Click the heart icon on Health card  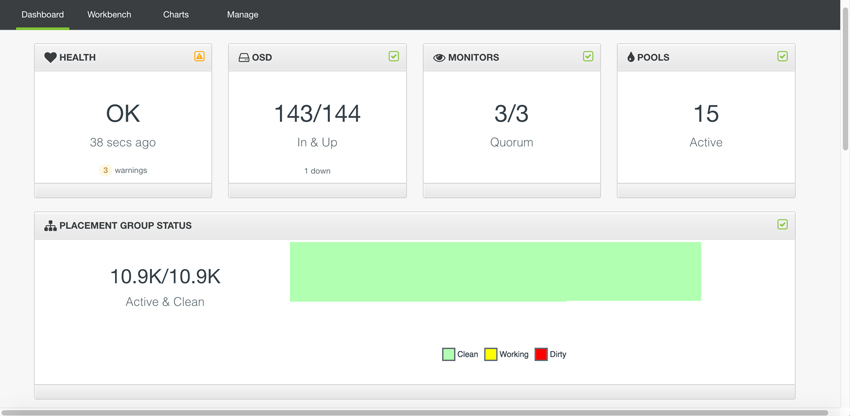click(x=50, y=57)
